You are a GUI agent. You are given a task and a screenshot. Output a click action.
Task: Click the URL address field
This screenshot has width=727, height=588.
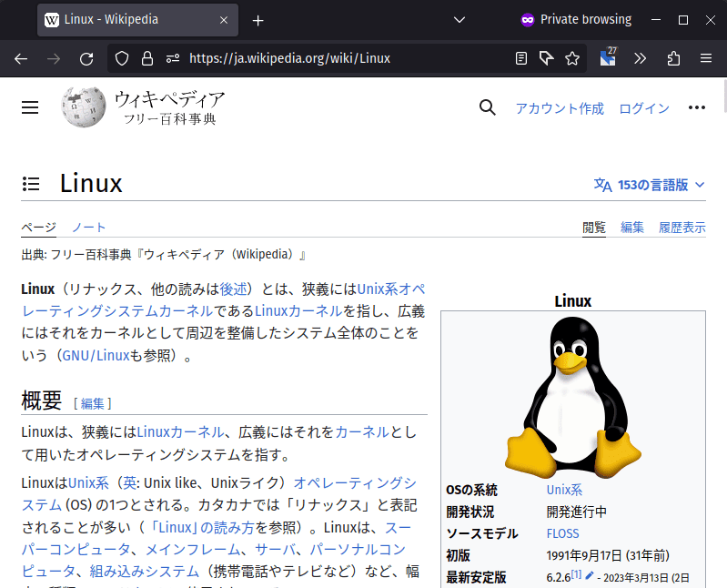[x=348, y=58]
